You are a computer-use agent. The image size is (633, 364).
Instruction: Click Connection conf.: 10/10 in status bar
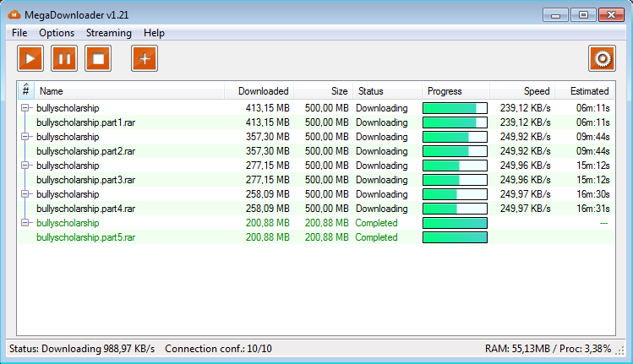(x=218, y=349)
